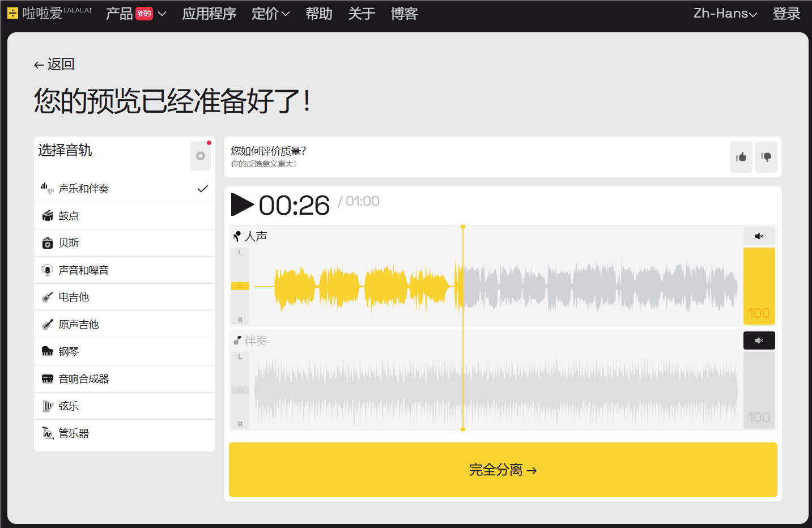Select the 钢琴 piano stem icon
Image resolution: width=812 pixels, height=528 pixels.
48,351
